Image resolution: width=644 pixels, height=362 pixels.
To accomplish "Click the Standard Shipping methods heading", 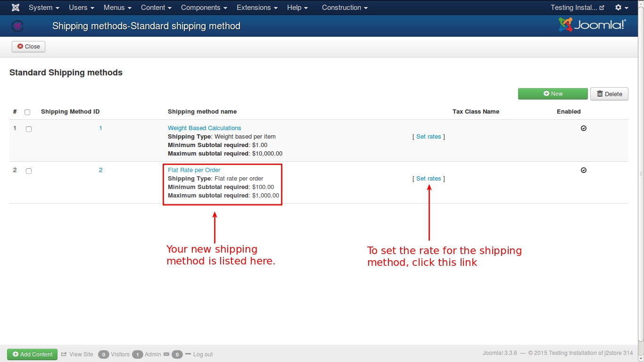I will [x=66, y=73].
